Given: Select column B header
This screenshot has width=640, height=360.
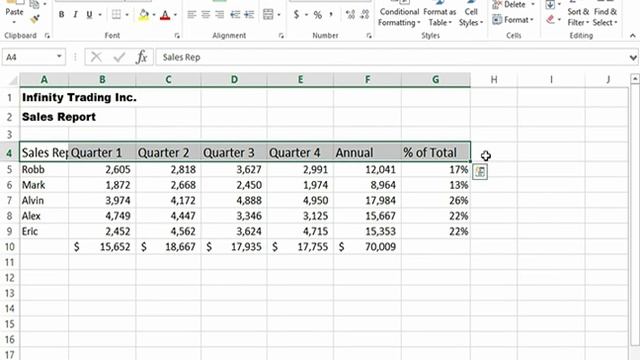Looking at the screenshot, I should tap(102, 80).
